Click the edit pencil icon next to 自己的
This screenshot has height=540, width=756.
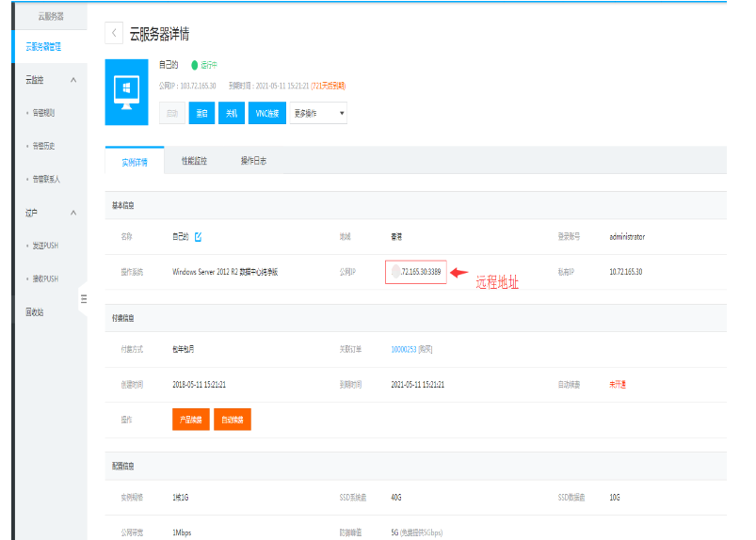coord(198,237)
